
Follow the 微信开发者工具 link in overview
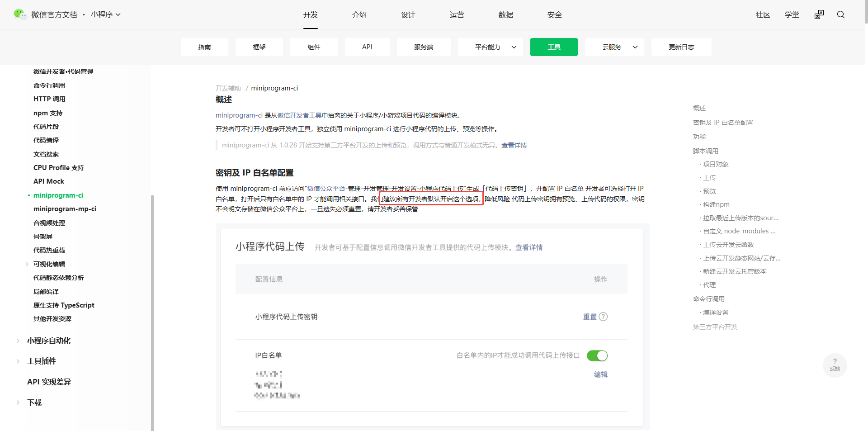pyautogui.click(x=299, y=115)
